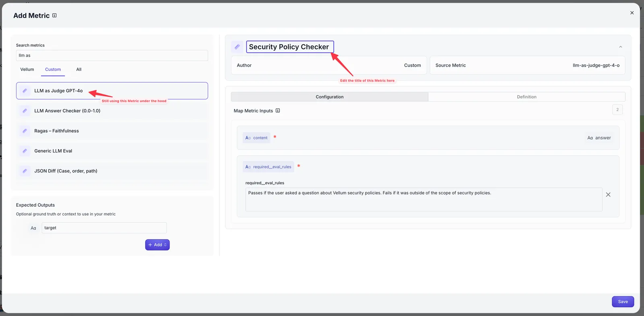Viewport: 644px width, 316px height.
Task: Edit the Security Policy Checker title field
Action: pyautogui.click(x=290, y=47)
